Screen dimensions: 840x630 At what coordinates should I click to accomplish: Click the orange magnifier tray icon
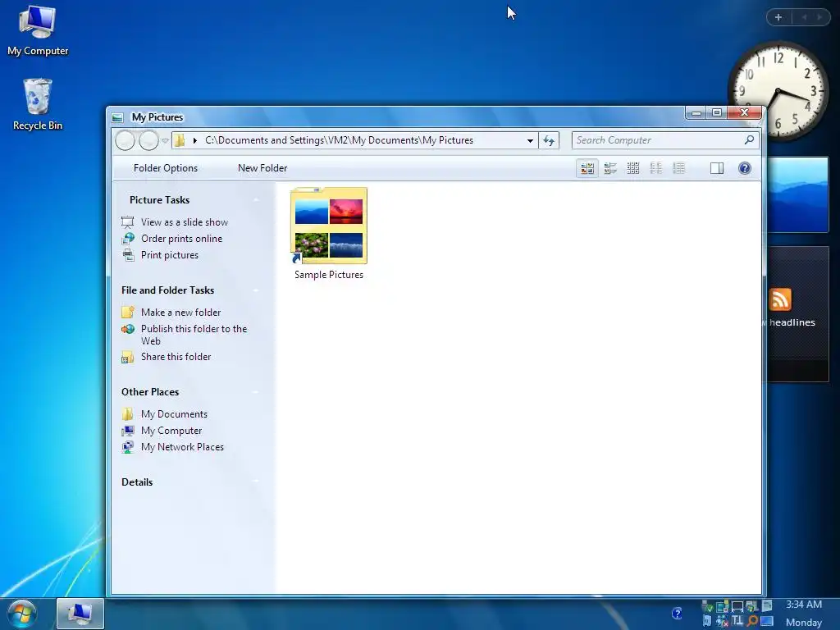[x=752, y=621]
